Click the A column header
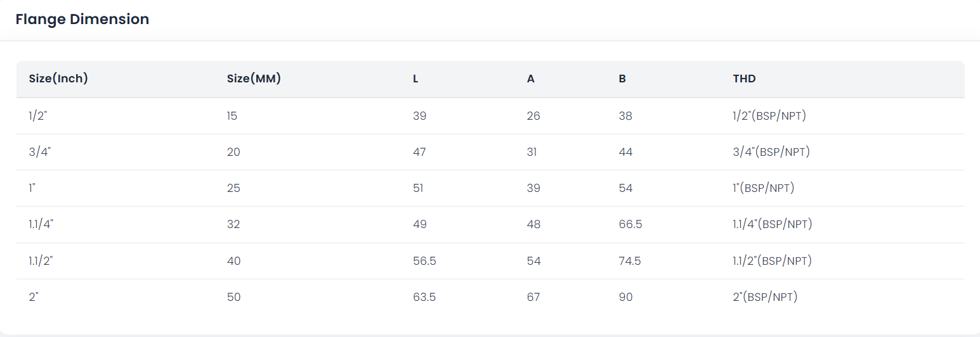Screen dimensions: 980x337 (x=531, y=79)
